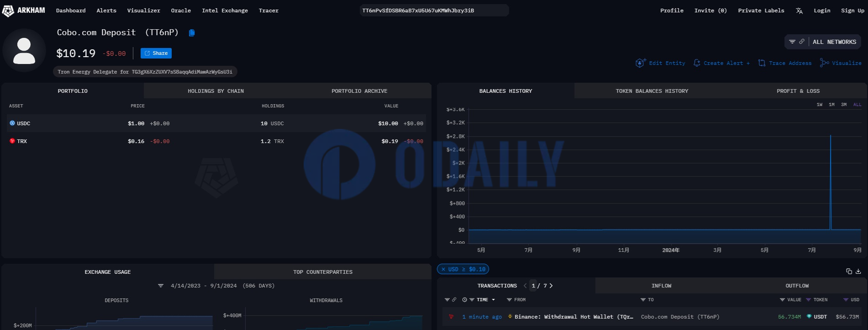Switch to the Outflow tab
Viewport: 868px width, 330px height.
[797, 286]
